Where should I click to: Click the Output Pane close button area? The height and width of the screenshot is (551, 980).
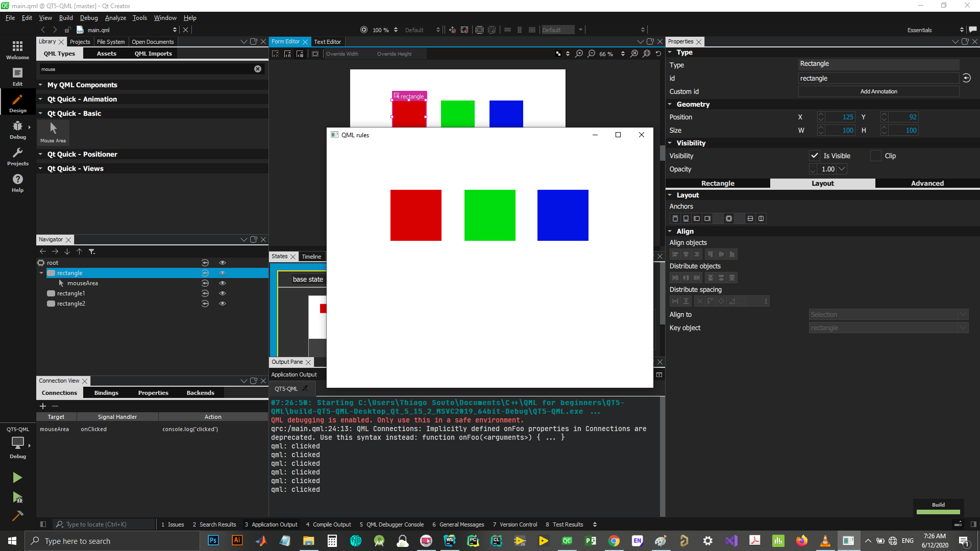[x=308, y=362]
